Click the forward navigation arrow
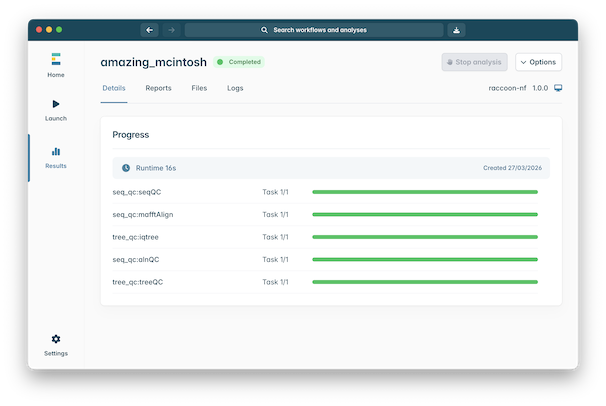Screen dimensions: 606x406 (x=170, y=30)
